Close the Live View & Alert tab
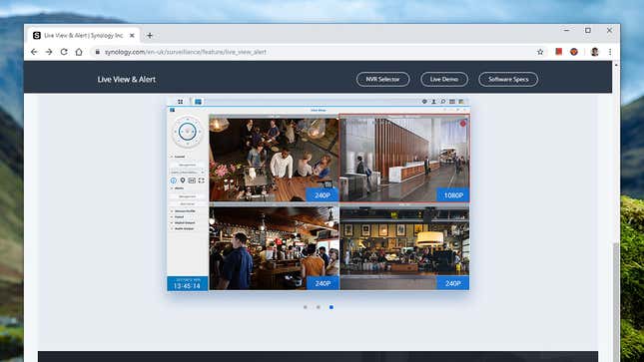 (132, 36)
